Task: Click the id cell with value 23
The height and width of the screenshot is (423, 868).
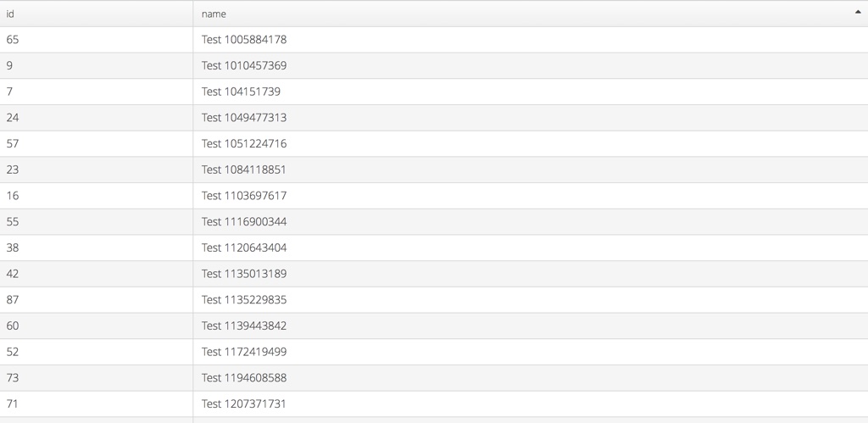Action: (x=13, y=170)
